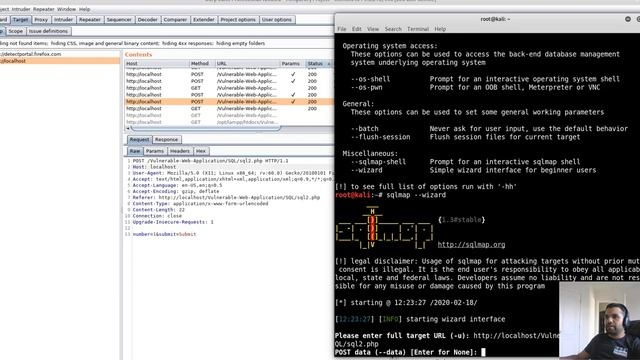This screenshot has width=640, height=360.
Task: Select the Params request view
Action: [155, 151]
